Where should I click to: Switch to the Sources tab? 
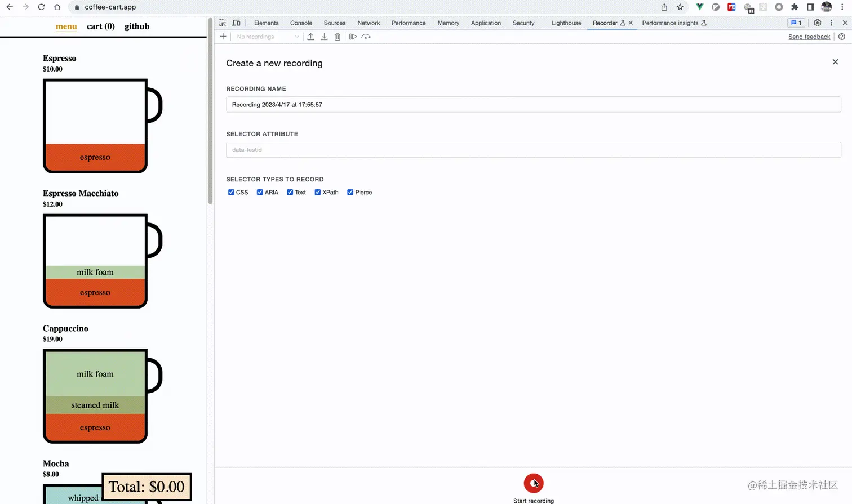coord(335,23)
